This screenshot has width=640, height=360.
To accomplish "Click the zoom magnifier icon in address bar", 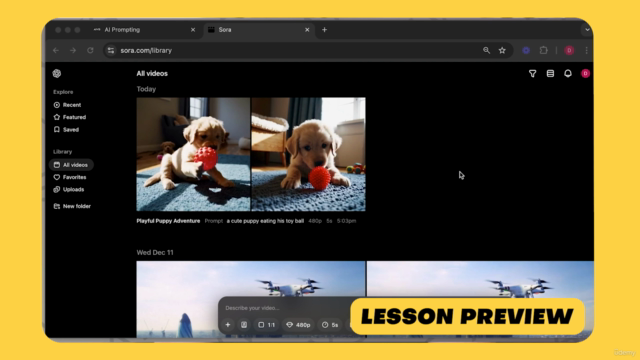I will (x=486, y=51).
